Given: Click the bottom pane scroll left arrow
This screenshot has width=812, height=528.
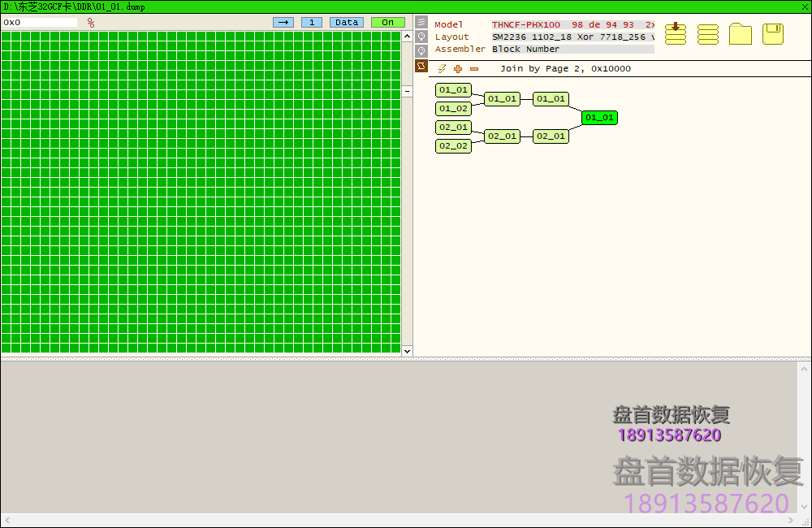Looking at the screenshot, I should click(7, 520).
